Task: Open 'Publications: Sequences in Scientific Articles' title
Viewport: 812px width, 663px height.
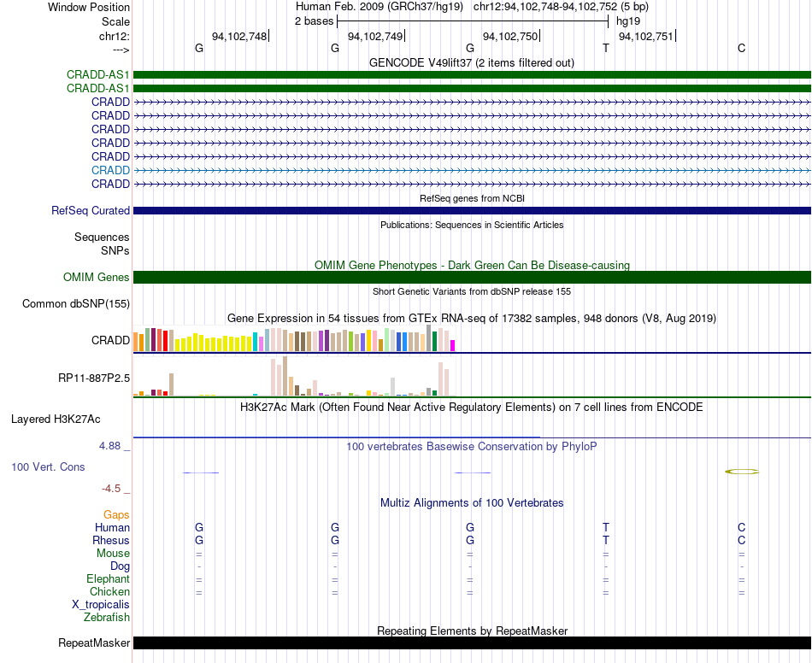Action: [472, 225]
